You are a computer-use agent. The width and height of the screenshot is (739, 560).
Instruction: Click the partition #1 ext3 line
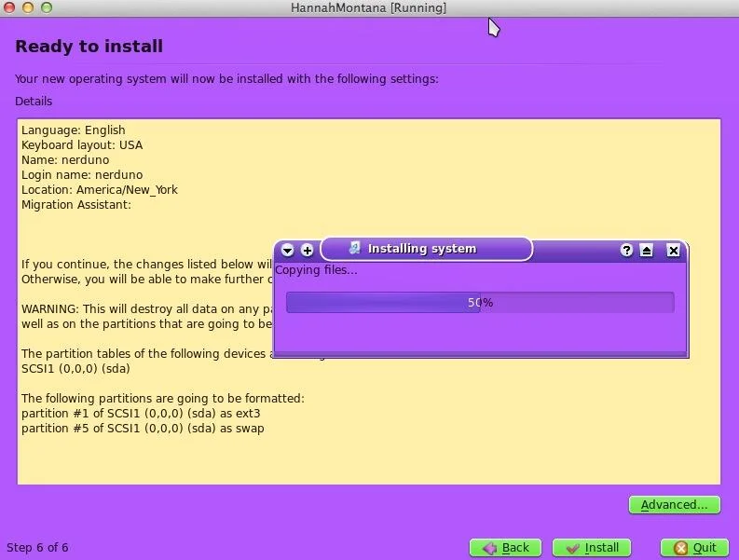pos(141,414)
